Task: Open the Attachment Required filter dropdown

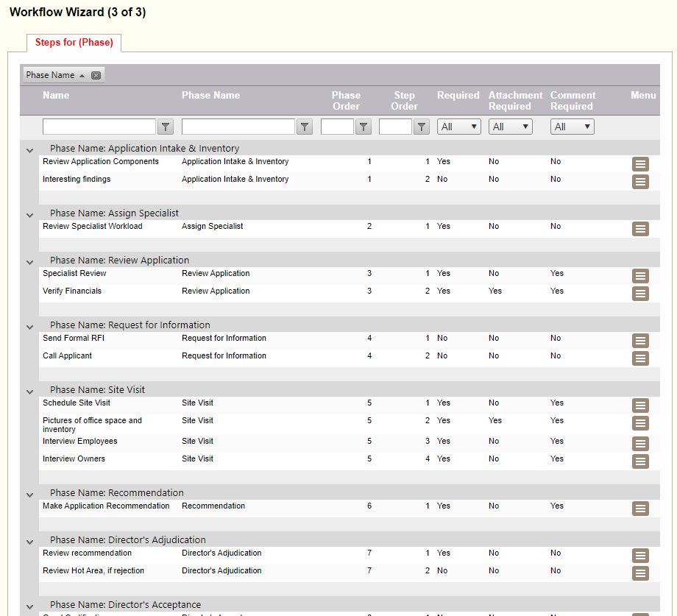Action: [510, 127]
